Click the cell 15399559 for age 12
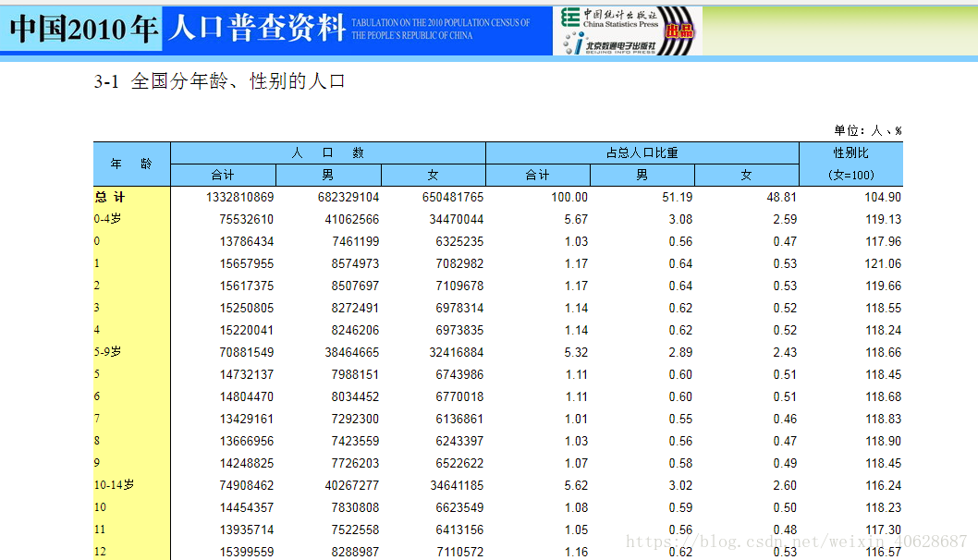Viewport: 978px width, 560px height. (247, 552)
